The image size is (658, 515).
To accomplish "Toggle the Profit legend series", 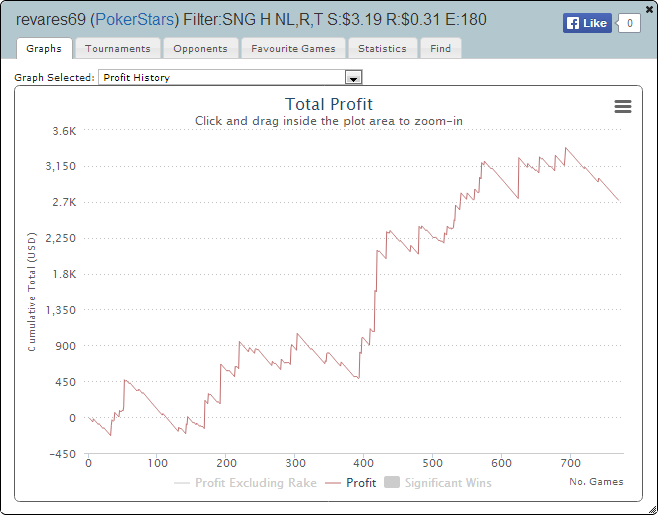I will tap(351, 483).
